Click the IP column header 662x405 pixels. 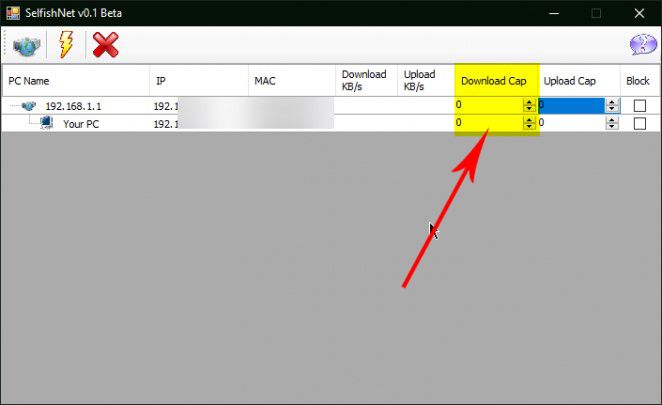coord(199,81)
